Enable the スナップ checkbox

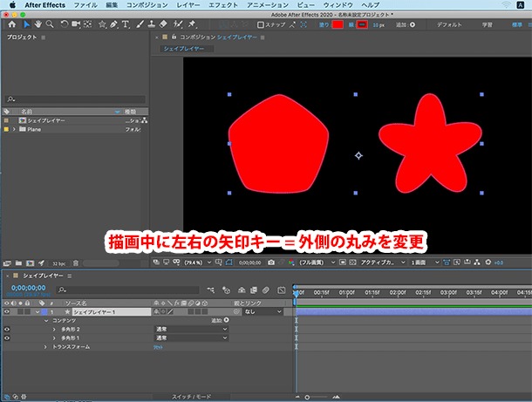261,24
